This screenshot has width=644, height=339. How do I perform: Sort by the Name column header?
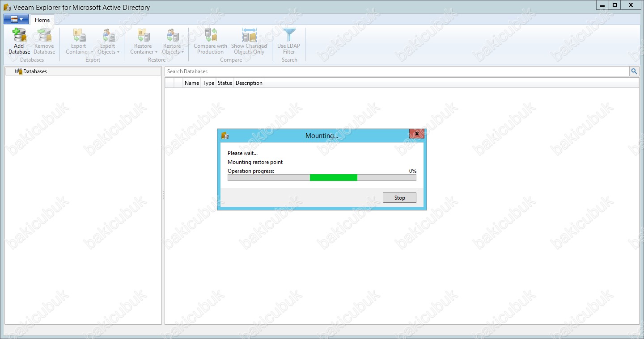(192, 83)
